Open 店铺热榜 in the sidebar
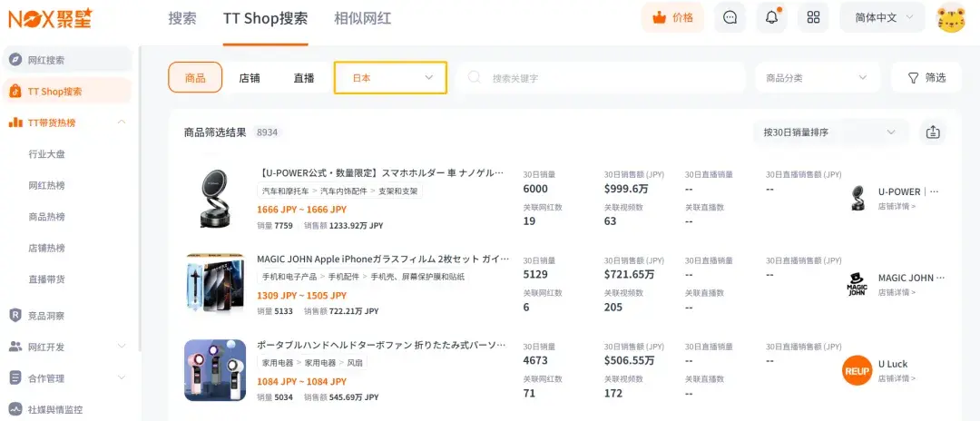The width and height of the screenshot is (980, 421). pyautogui.click(x=46, y=248)
